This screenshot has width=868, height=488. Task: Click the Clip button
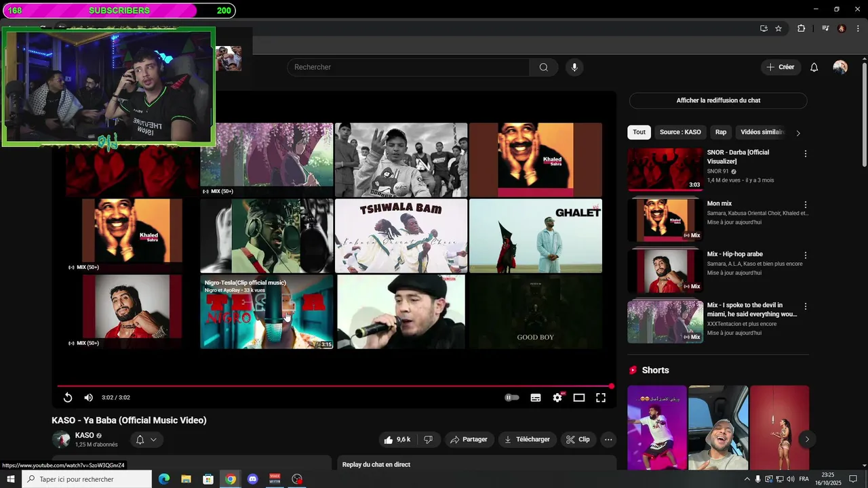coord(578,439)
